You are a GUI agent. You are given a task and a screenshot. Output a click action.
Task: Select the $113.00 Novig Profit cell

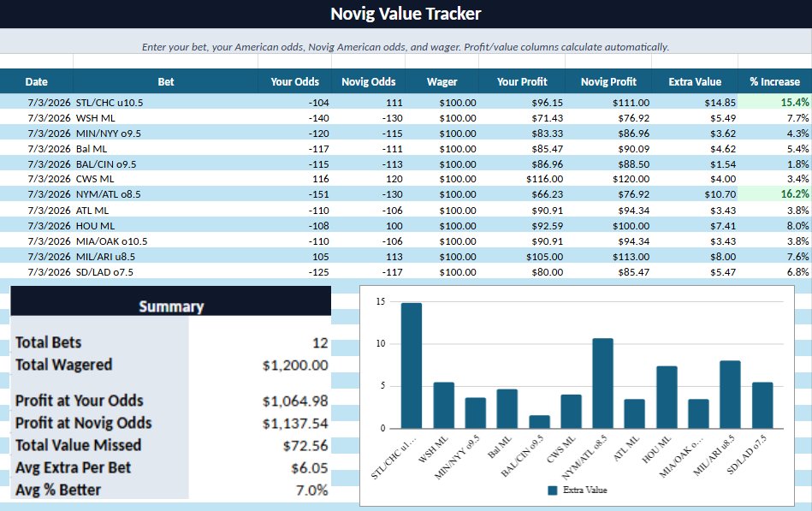(608, 256)
